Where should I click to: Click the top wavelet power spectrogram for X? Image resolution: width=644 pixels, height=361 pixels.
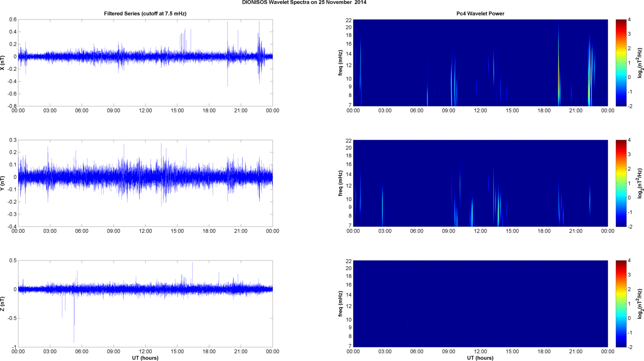coord(480,63)
